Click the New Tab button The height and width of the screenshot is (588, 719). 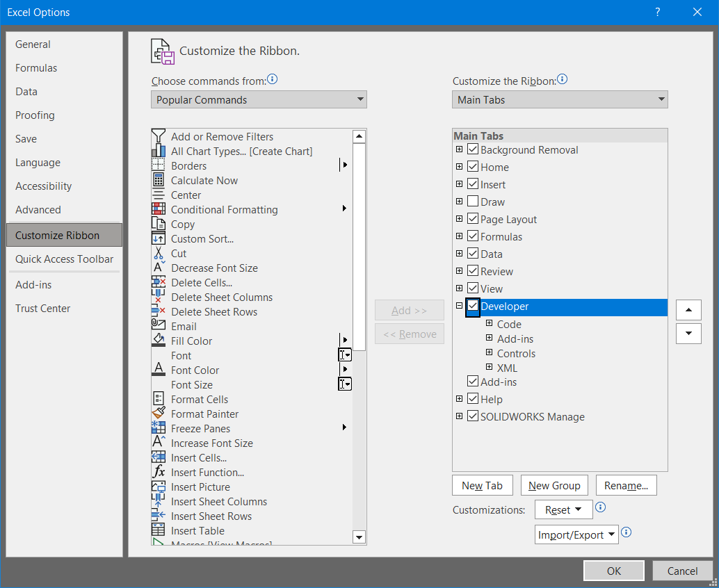pyautogui.click(x=483, y=485)
